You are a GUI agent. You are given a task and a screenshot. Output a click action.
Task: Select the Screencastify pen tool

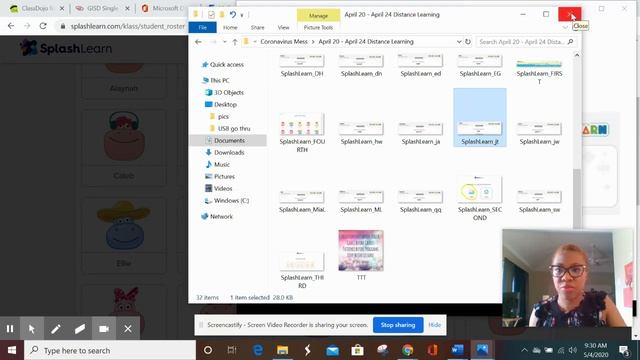click(x=56, y=329)
